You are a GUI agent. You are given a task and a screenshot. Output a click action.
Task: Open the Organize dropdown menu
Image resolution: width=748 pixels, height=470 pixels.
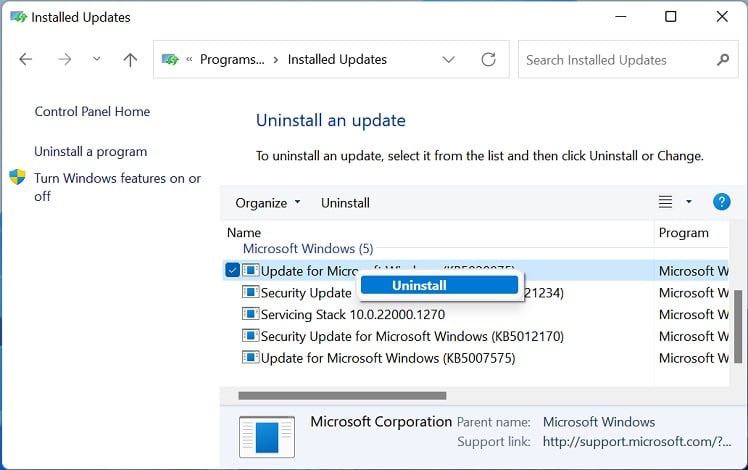268,203
